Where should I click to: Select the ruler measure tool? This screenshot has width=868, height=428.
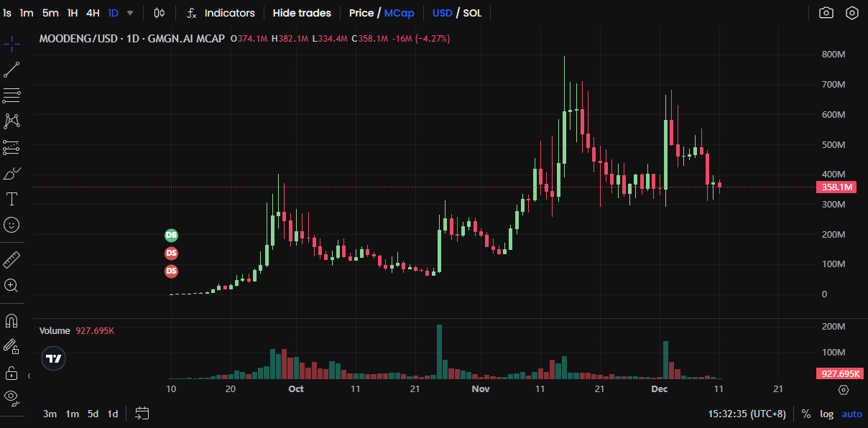[x=11, y=259]
